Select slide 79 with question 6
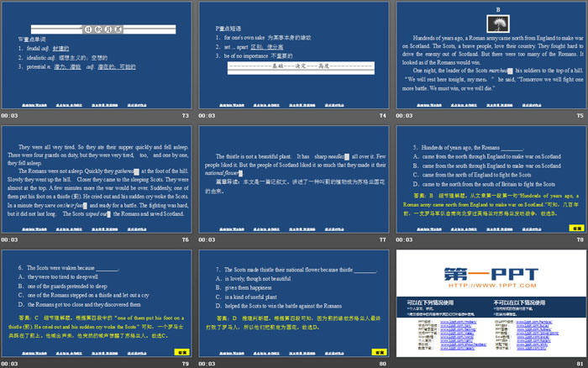The width and height of the screenshot is (588, 368). (x=96, y=301)
